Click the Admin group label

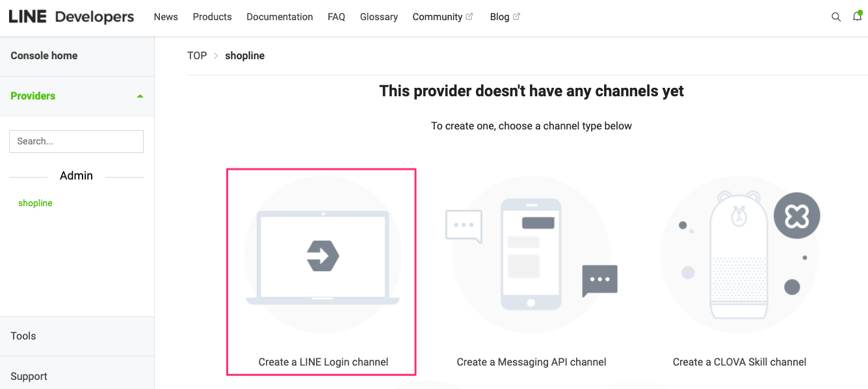(76, 176)
